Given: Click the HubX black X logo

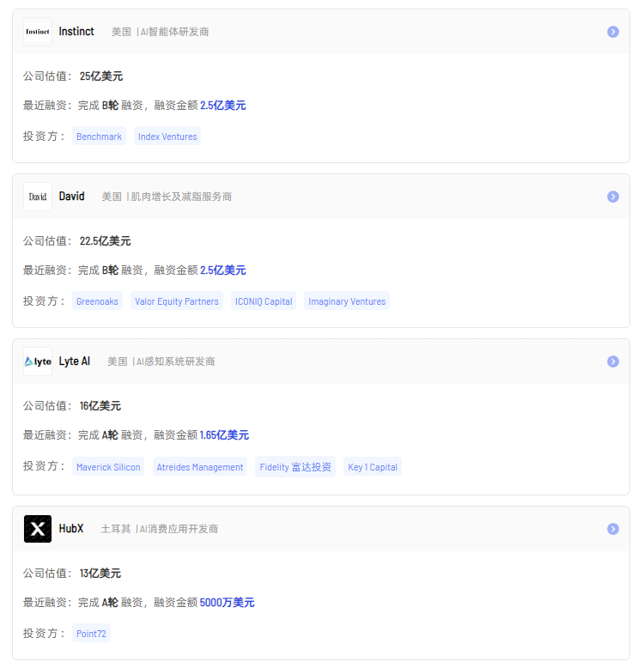Looking at the screenshot, I should (x=38, y=529).
